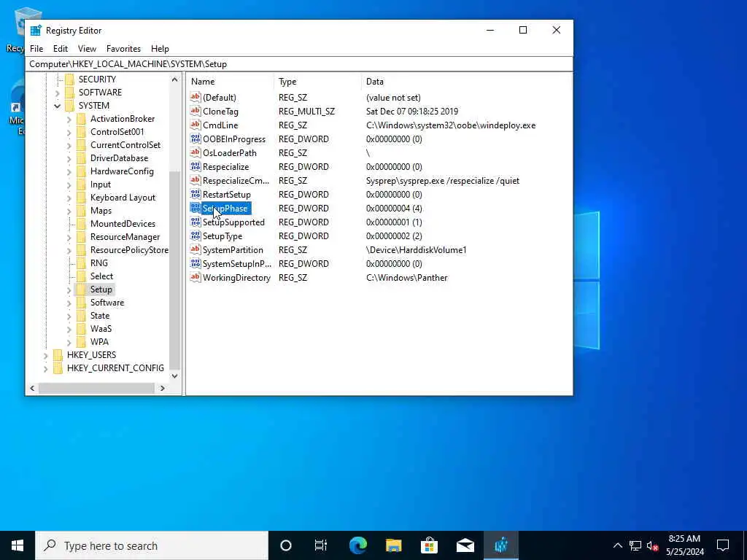Select the WaaS folder icon
The width and height of the screenshot is (747, 560).
click(x=82, y=329)
